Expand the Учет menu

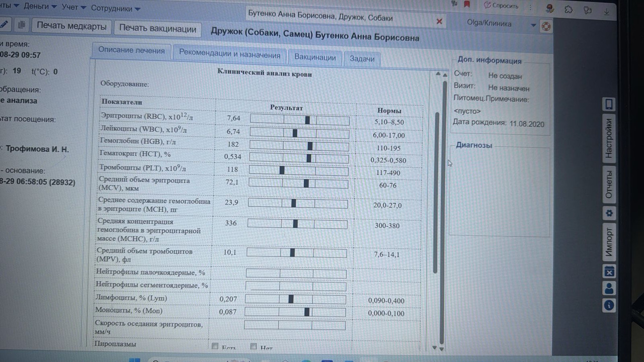click(x=74, y=8)
